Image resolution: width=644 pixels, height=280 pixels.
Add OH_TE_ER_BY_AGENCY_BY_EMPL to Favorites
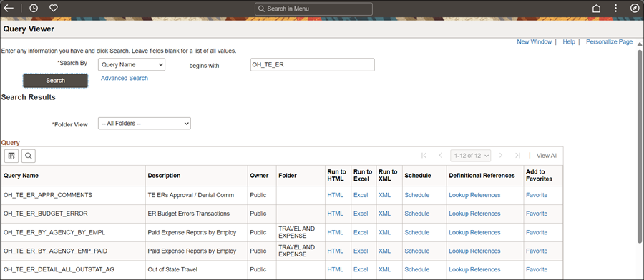click(537, 232)
